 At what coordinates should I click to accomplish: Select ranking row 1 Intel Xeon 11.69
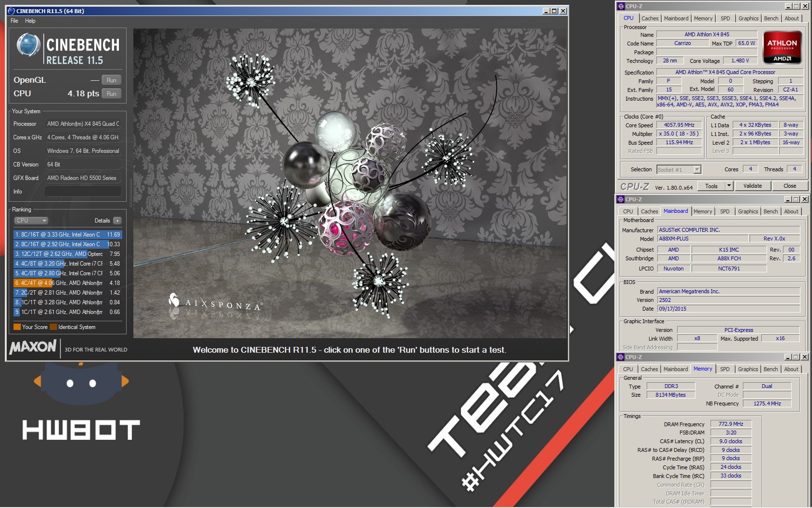click(68, 235)
